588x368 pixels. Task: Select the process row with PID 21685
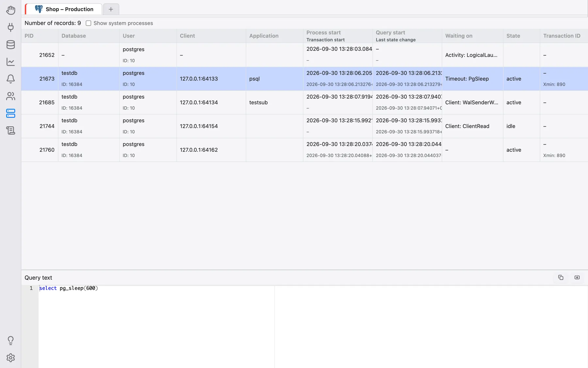304,102
